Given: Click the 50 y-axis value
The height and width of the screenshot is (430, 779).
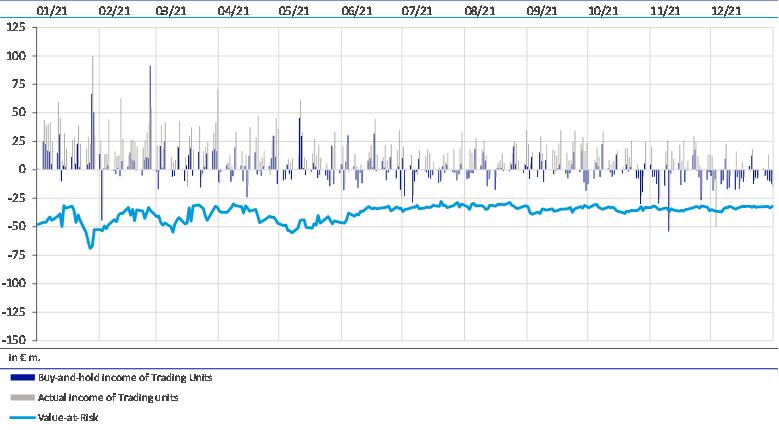Looking at the screenshot, I should coord(18,113).
